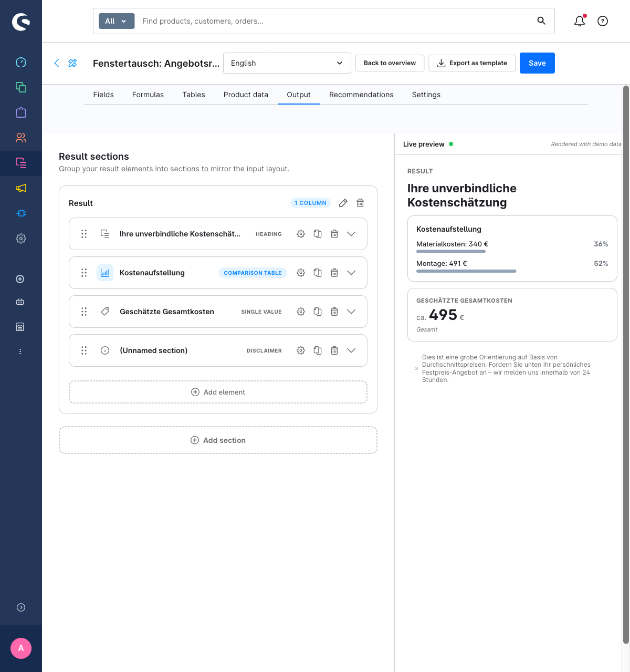Duplicate the Ihre unverbindliche heading element
The width and height of the screenshot is (630, 672).
[x=318, y=234]
